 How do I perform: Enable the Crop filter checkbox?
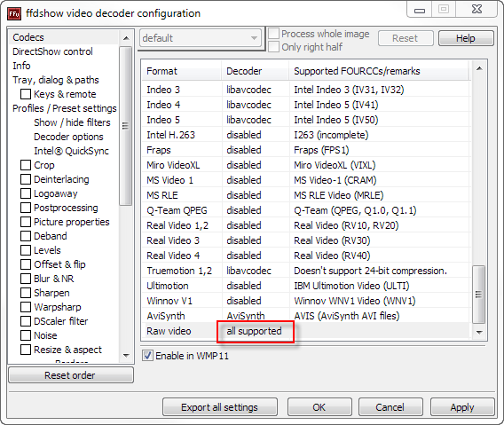[x=26, y=165]
